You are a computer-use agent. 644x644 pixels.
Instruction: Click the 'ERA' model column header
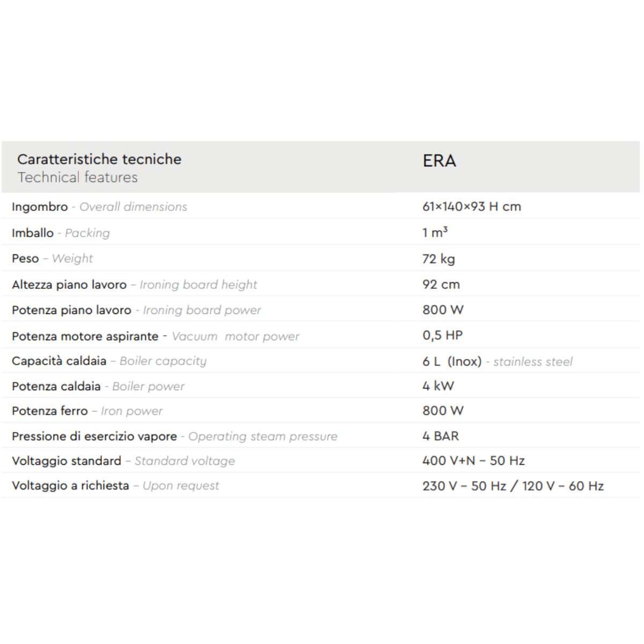pyautogui.click(x=439, y=161)
